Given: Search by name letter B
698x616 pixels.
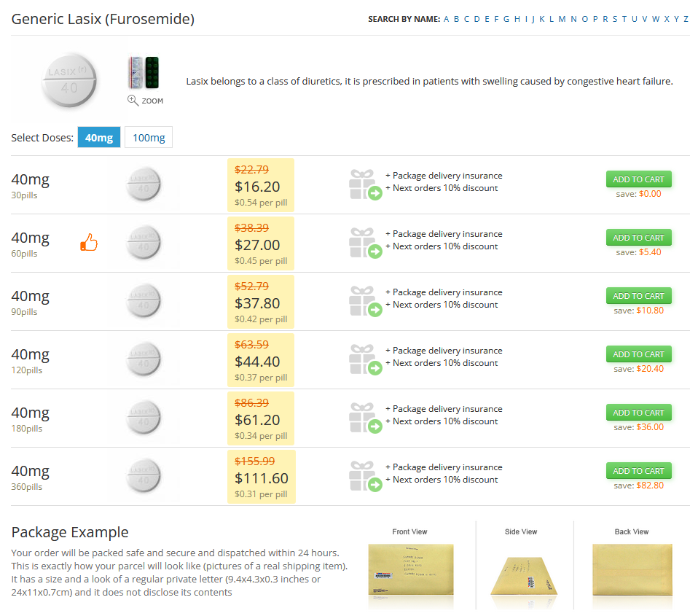Looking at the screenshot, I should (456, 19).
